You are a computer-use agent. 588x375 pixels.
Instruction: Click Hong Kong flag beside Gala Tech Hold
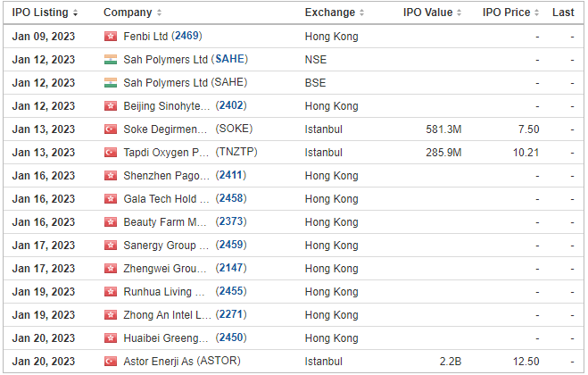click(111, 199)
